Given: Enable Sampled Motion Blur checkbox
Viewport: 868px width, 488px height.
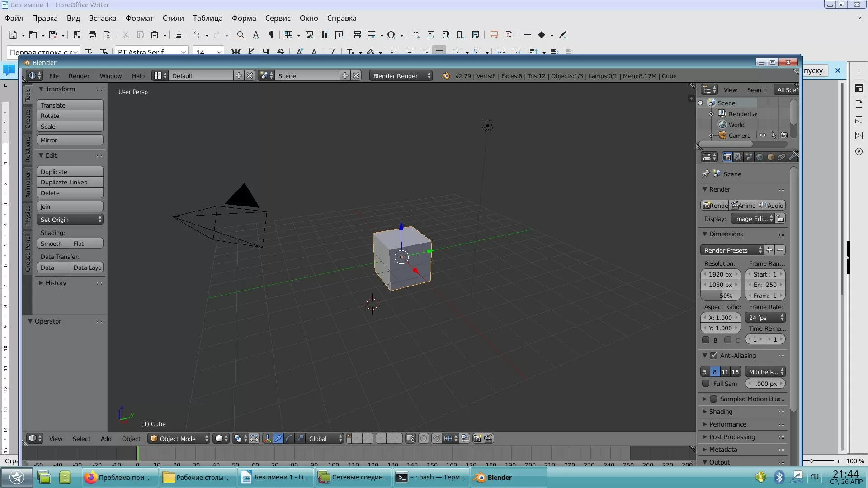Looking at the screenshot, I should click(x=714, y=399).
